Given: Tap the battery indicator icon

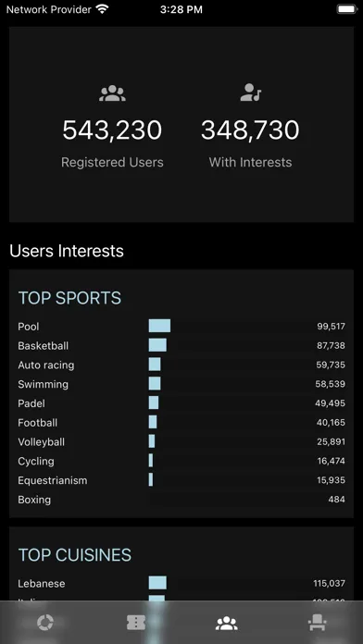Looking at the screenshot, I should coord(347,9).
